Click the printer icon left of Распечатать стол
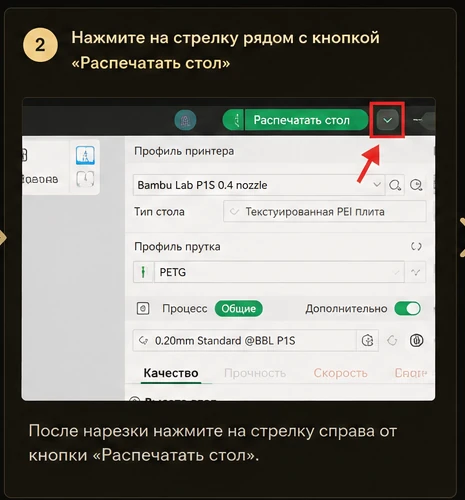The width and height of the screenshot is (465, 500). pos(234,120)
